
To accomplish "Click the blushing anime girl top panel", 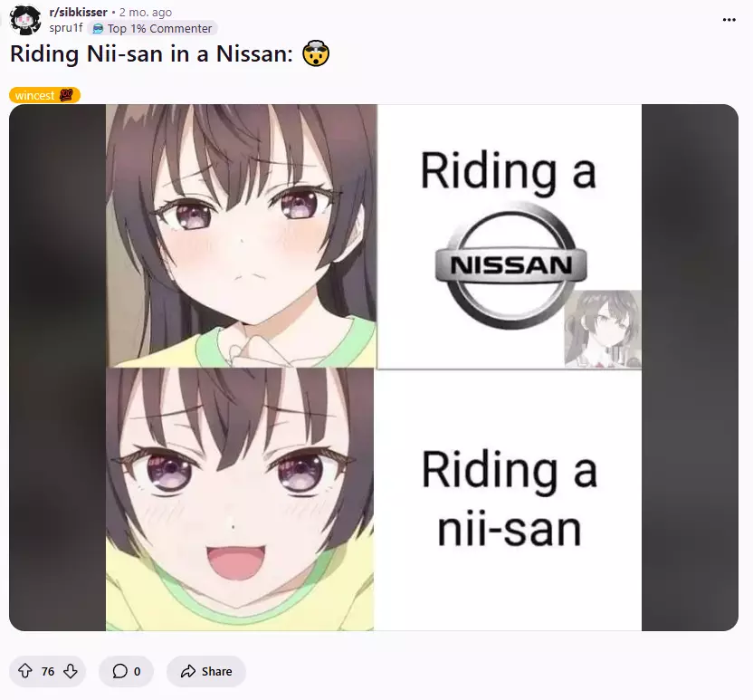I will [x=241, y=235].
